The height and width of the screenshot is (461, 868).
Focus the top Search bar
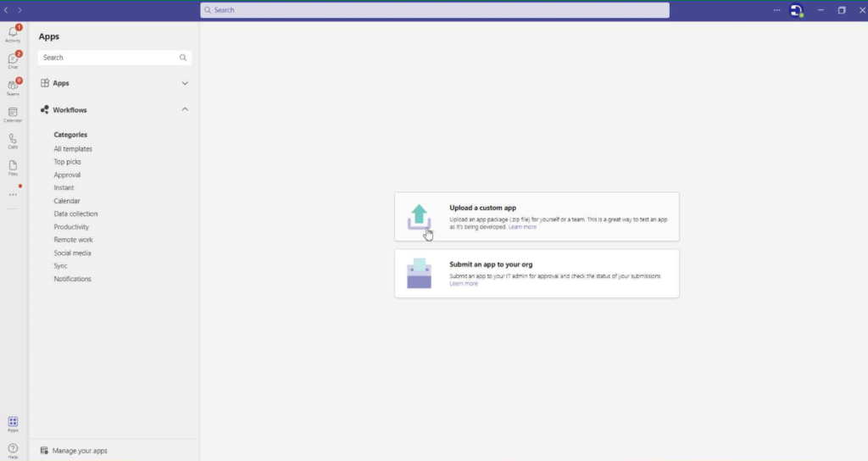click(435, 10)
